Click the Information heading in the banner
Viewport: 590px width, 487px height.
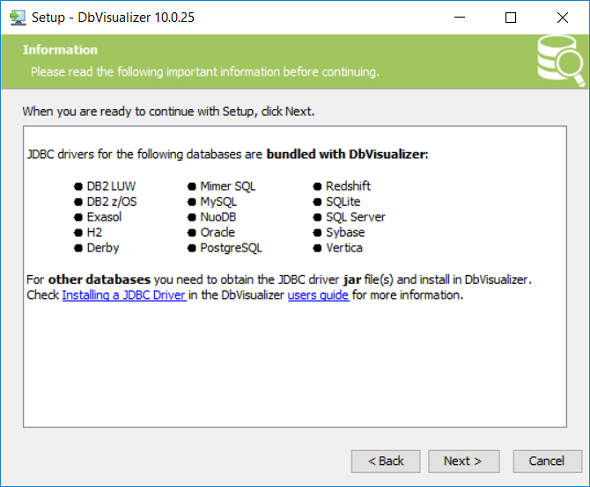click(x=60, y=50)
